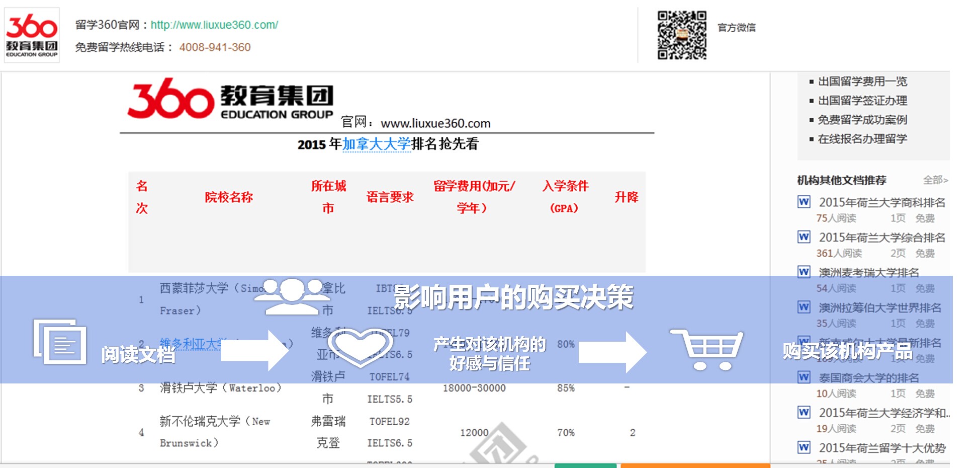This screenshot has width=980, height=468.
Task: Click Word icon beside 2015年荷兰留学十大优势
Action: click(804, 447)
